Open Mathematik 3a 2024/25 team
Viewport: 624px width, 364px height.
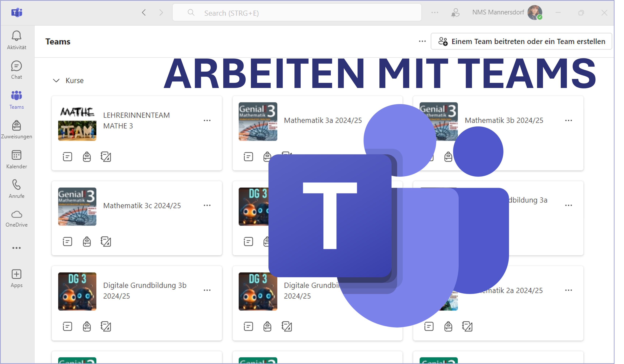tap(323, 120)
